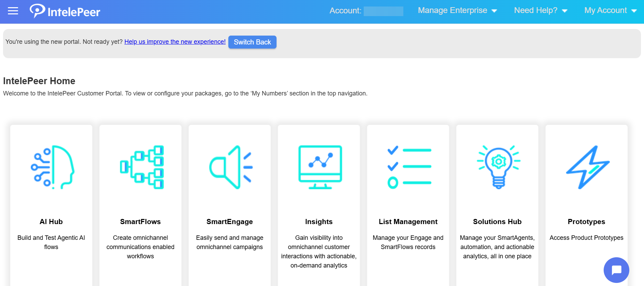Select the SmartFlows card title
This screenshot has height=286, width=644.
(140, 222)
